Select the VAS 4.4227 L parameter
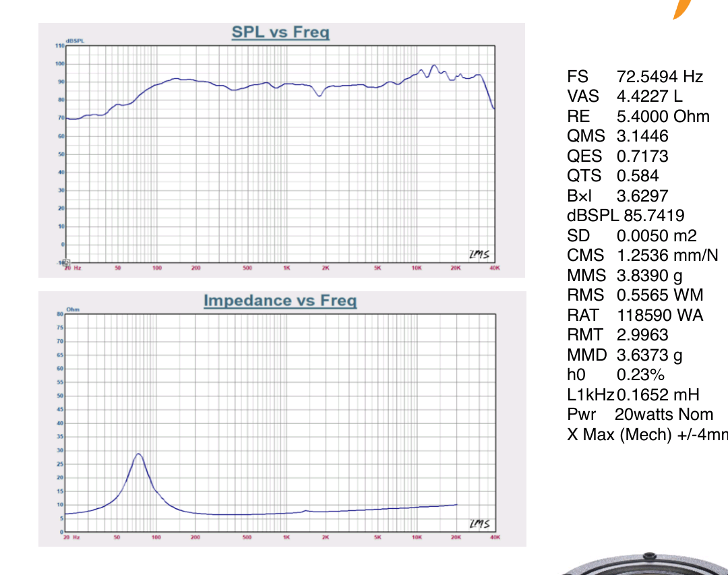Viewport: 728px width, 575px height. click(624, 96)
